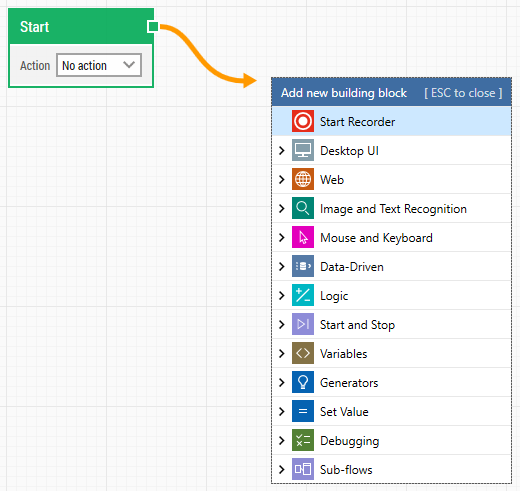This screenshot has height=491, width=520.
Task: Select the Sub-flows menu entry
Action: coord(392,469)
